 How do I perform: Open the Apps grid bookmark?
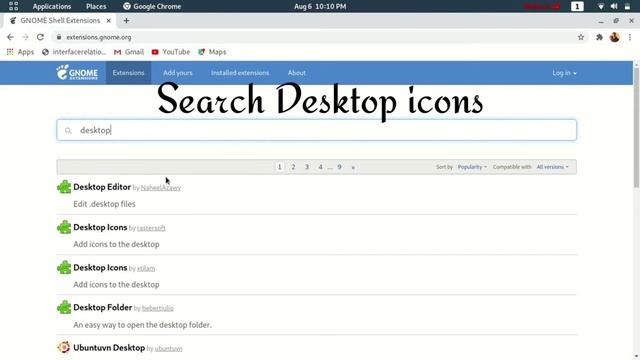[x=20, y=52]
